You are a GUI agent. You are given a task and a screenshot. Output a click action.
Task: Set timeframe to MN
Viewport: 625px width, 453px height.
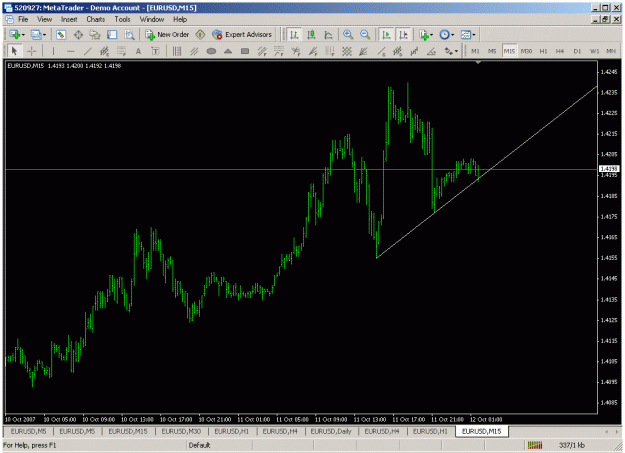coord(611,51)
